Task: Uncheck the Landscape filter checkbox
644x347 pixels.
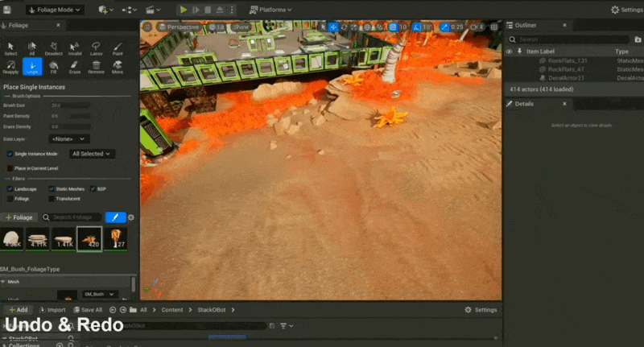Action: (10, 188)
